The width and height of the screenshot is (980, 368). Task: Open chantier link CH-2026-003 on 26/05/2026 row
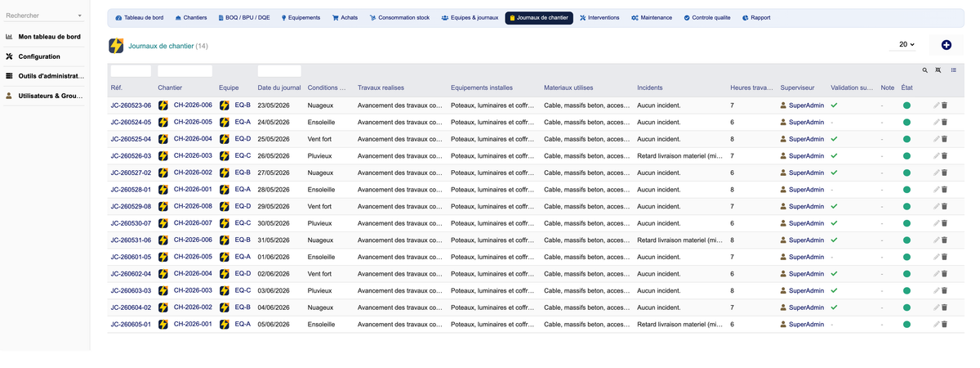[193, 156]
